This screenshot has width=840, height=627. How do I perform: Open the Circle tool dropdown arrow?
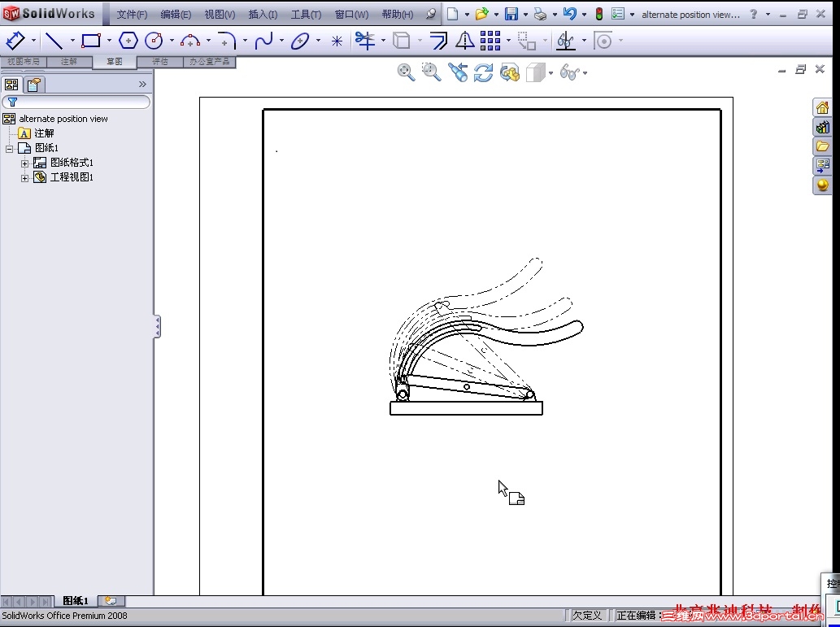coord(172,41)
